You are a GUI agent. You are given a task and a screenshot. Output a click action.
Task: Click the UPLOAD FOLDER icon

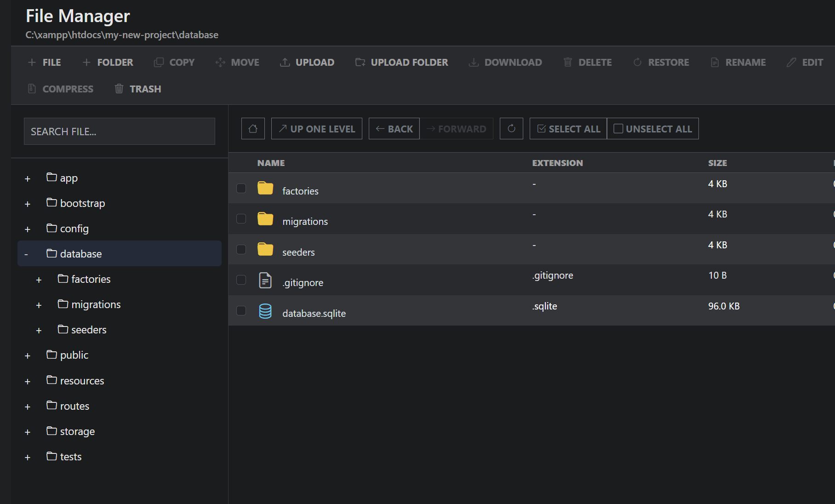(360, 62)
